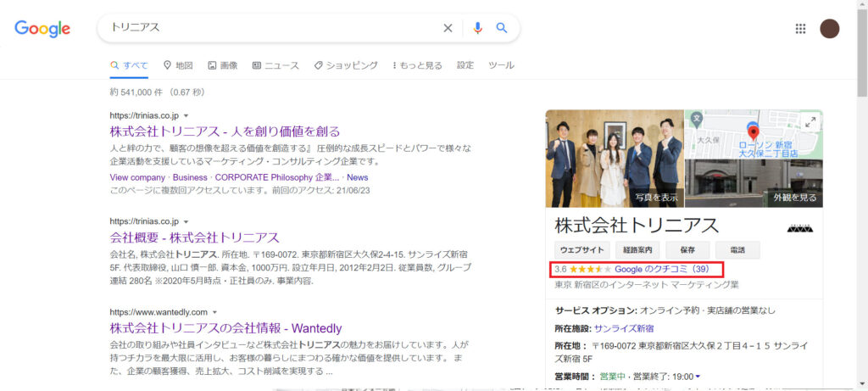Click the Google logo
The image size is (868, 391).
coord(42,28)
